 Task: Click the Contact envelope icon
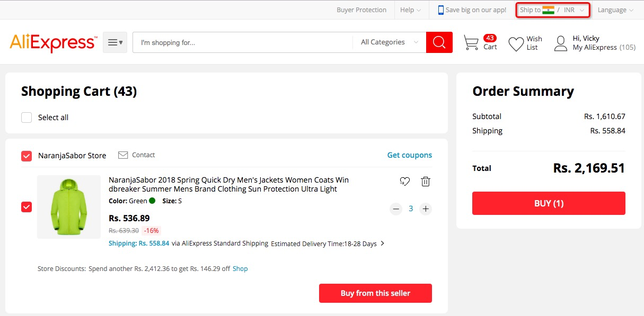(123, 155)
